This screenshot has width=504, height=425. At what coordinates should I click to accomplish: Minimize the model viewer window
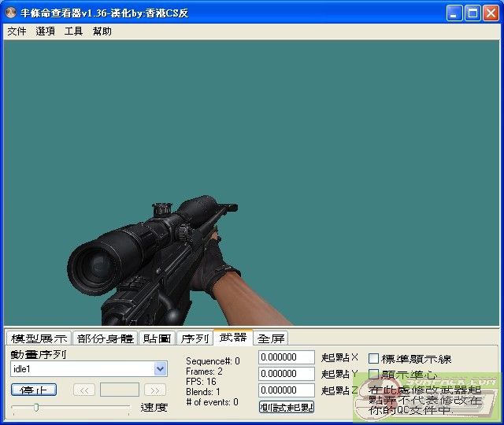(x=454, y=13)
